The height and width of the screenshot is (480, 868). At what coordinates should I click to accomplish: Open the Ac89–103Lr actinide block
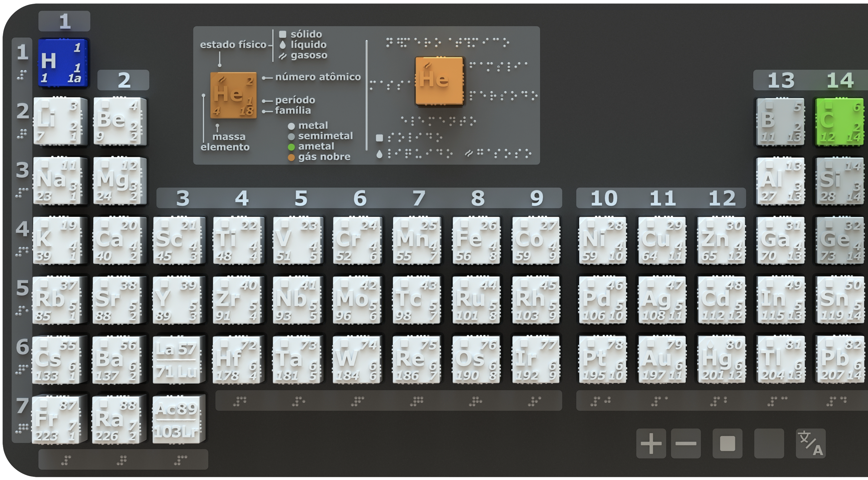[x=176, y=419]
